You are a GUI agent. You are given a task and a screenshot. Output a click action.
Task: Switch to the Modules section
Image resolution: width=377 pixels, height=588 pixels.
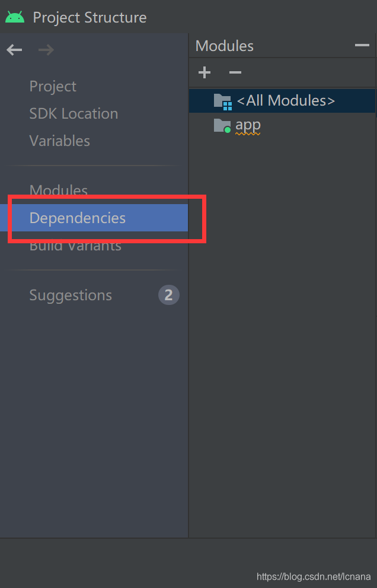point(59,190)
